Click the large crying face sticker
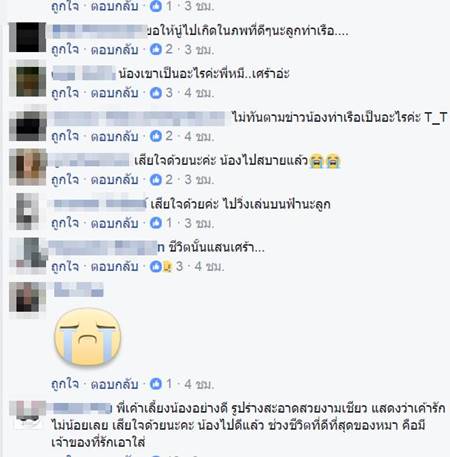 coord(88,337)
